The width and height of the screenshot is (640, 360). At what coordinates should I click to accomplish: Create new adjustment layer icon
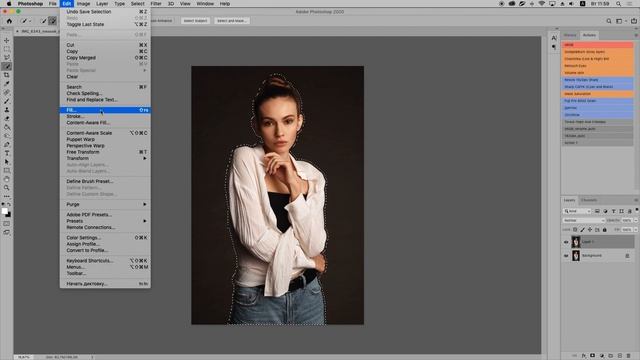[602, 356]
